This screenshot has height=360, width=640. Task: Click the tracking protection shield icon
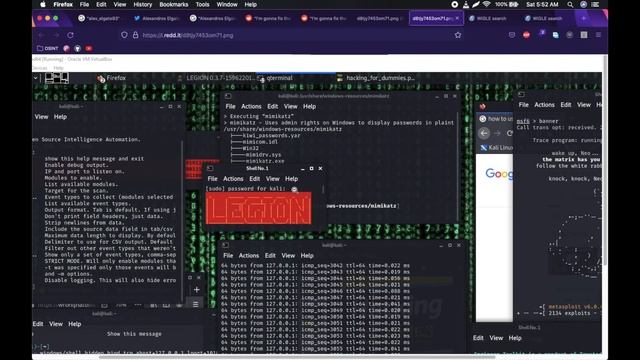click(x=124, y=35)
